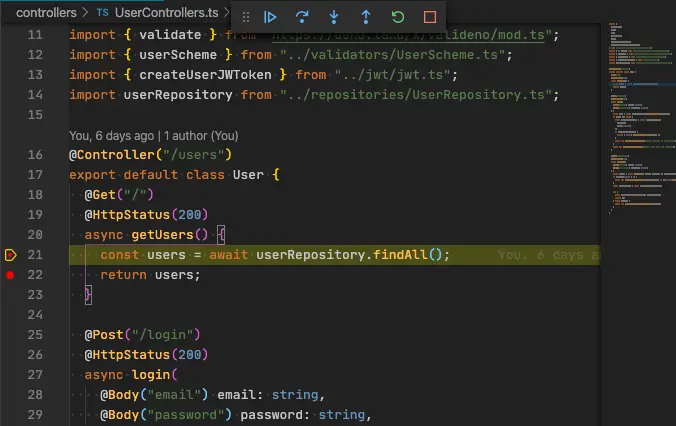The height and width of the screenshot is (426, 676).
Task: Click the getUsers method name
Action: coord(163,235)
